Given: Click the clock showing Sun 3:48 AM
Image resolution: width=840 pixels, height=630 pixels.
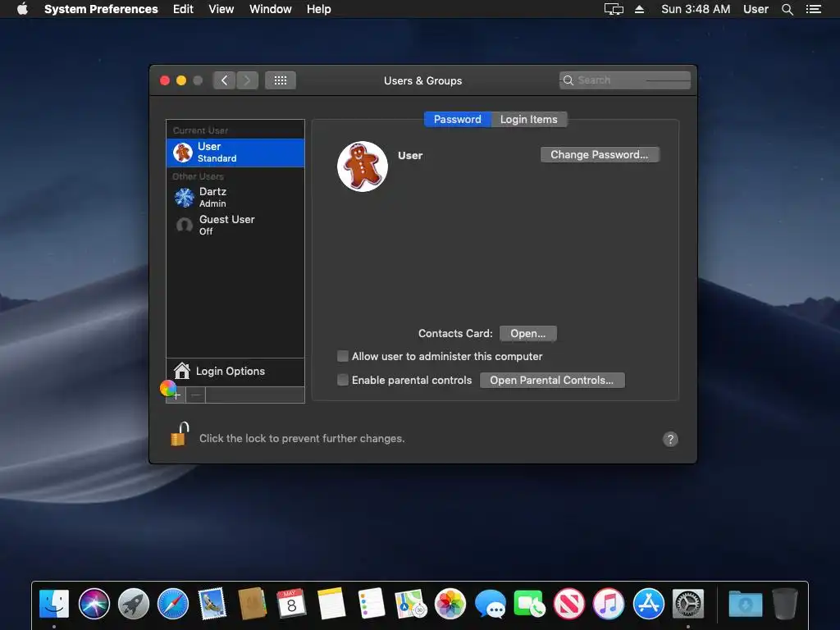Looking at the screenshot, I should (x=696, y=9).
